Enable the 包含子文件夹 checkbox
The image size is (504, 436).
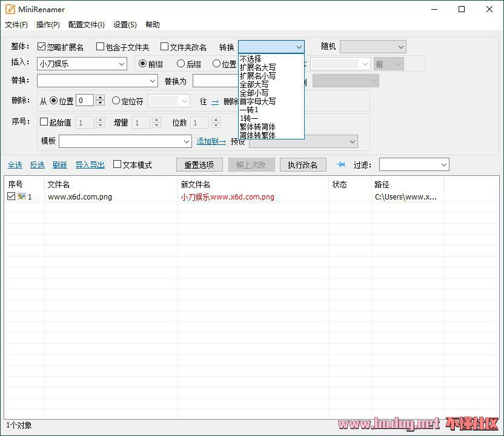pyautogui.click(x=101, y=47)
